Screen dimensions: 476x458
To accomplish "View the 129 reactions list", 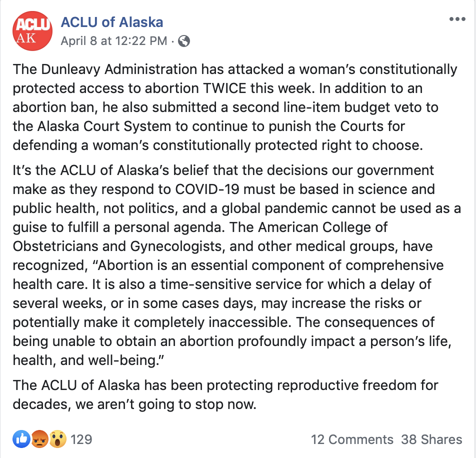I will click(81, 439).
